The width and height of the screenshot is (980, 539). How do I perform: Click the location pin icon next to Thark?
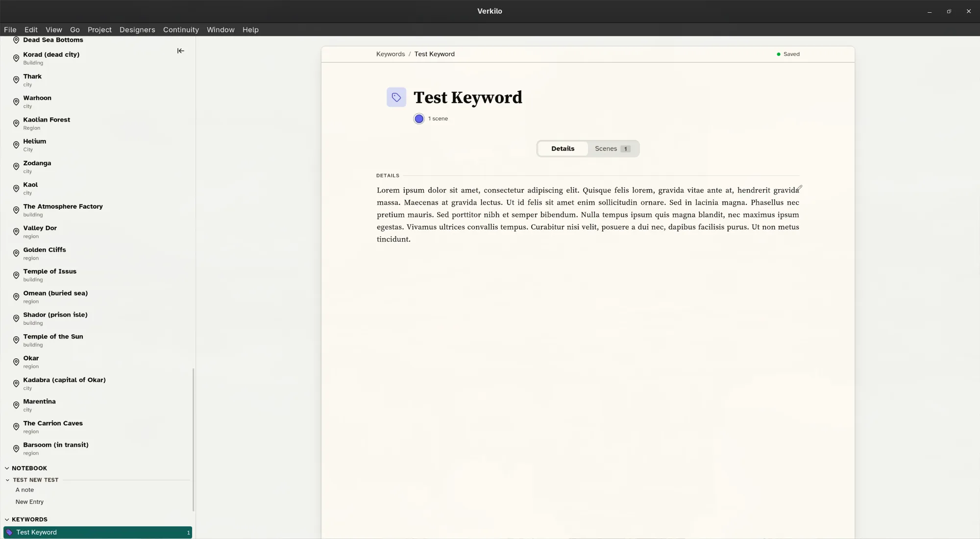coord(16,80)
